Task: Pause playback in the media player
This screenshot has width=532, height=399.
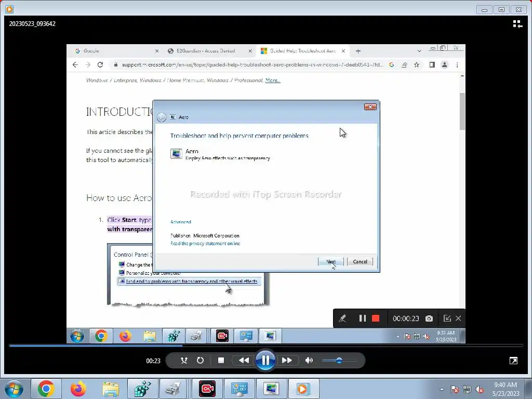Action: click(x=265, y=361)
